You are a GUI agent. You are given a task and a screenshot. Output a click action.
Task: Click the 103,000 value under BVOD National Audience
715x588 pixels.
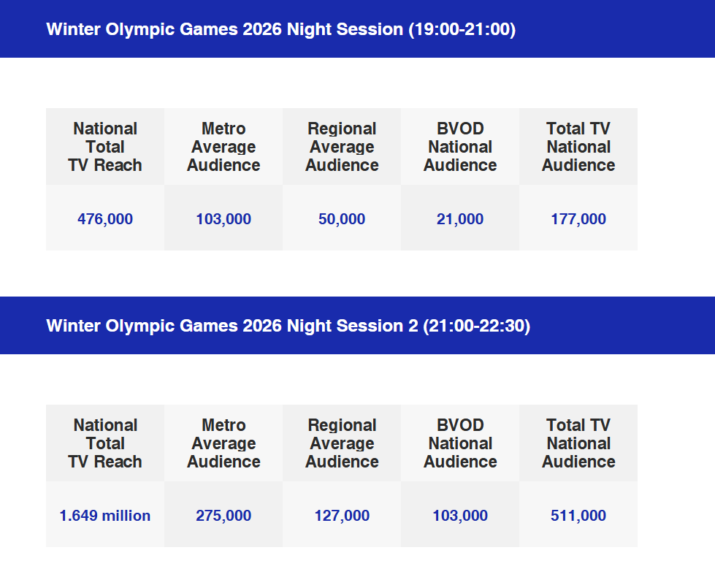460,516
